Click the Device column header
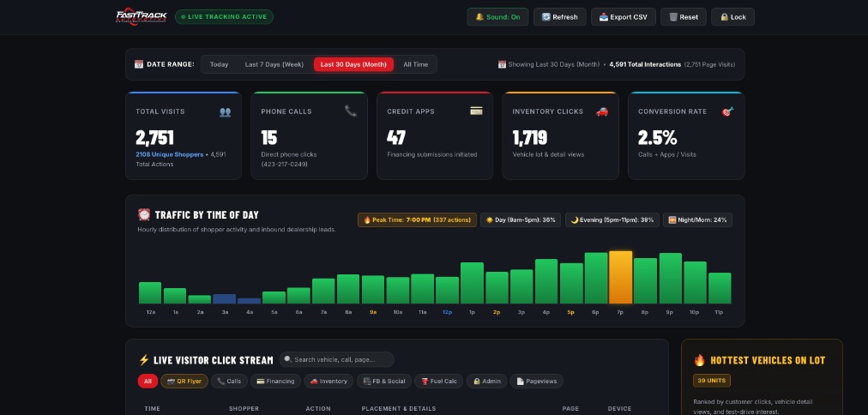This screenshot has width=868, height=415. pyautogui.click(x=619, y=409)
